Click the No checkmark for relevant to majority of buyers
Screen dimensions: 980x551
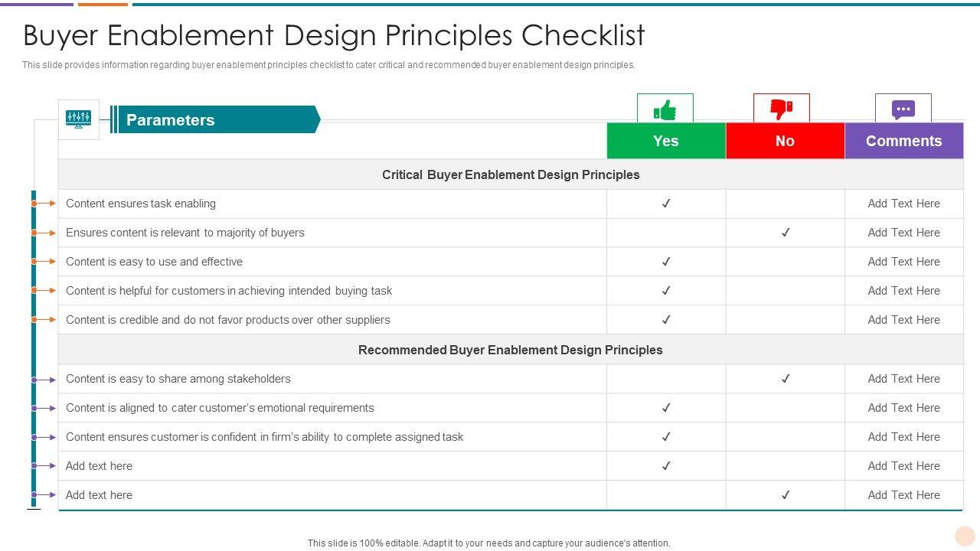pyautogui.click(x=786, y=233)
